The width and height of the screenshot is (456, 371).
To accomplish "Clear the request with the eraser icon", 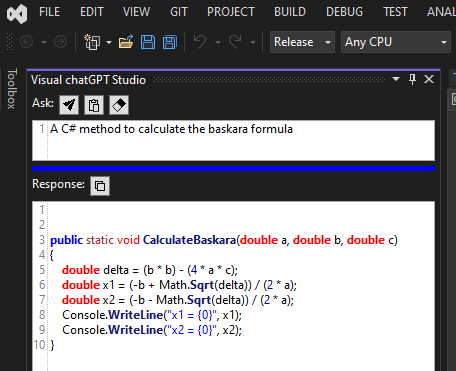I will point(119,105).
